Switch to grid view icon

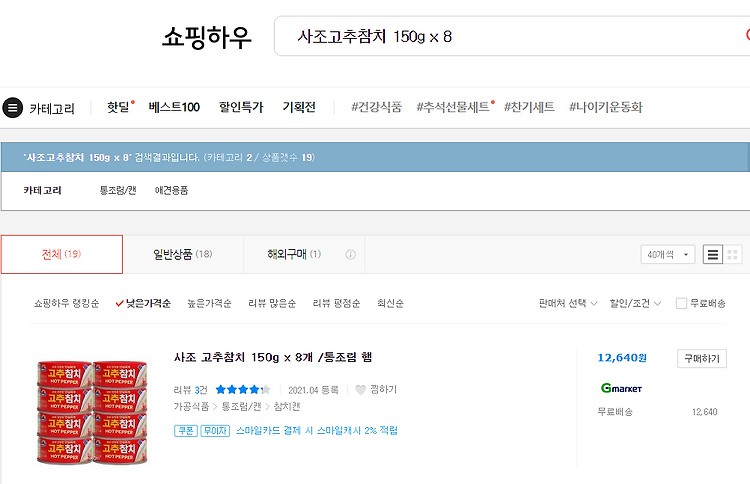click(x=732, y=254)
